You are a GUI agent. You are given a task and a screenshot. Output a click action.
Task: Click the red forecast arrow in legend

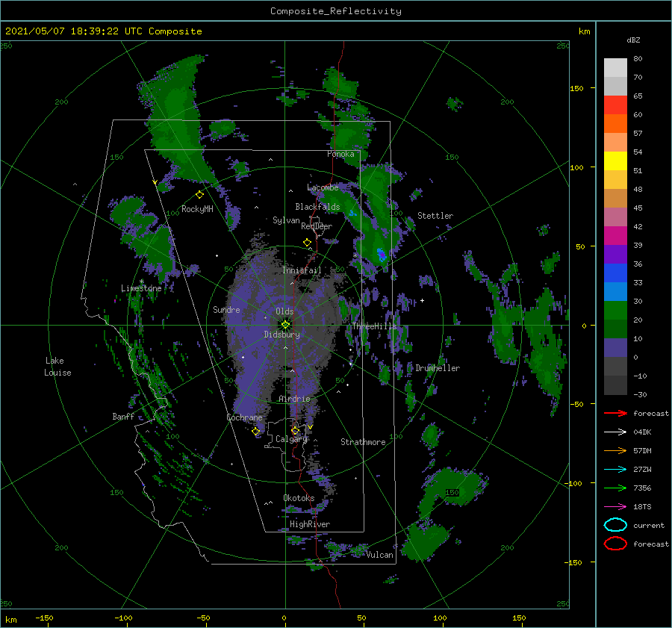[615, 413]
